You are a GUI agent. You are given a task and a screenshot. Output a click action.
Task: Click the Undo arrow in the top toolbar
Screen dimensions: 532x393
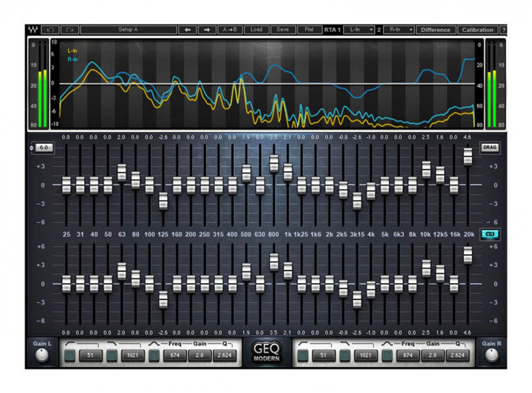(50, 30)
